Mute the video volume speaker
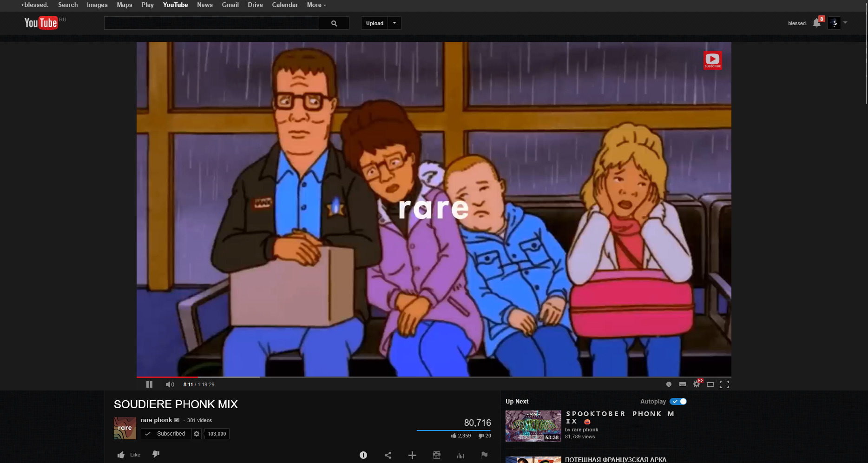868x463 pixels. coord(170,384)
